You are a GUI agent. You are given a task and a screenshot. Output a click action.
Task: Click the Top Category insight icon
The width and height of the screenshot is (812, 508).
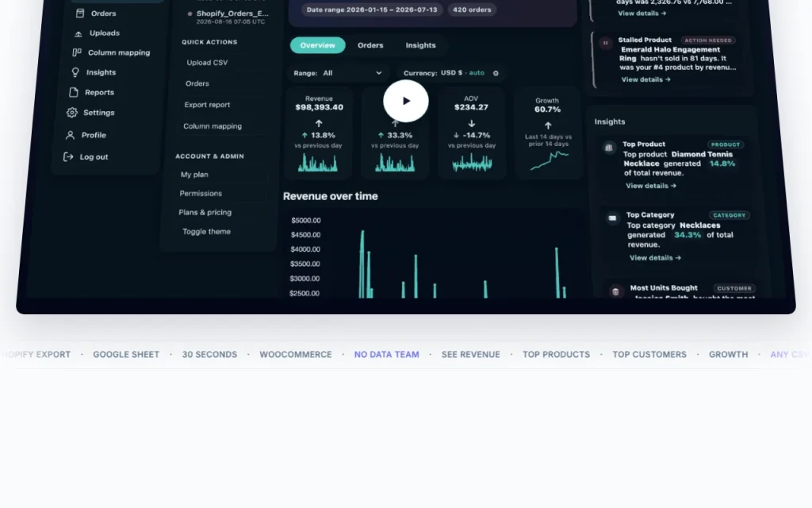click(612, 218)
